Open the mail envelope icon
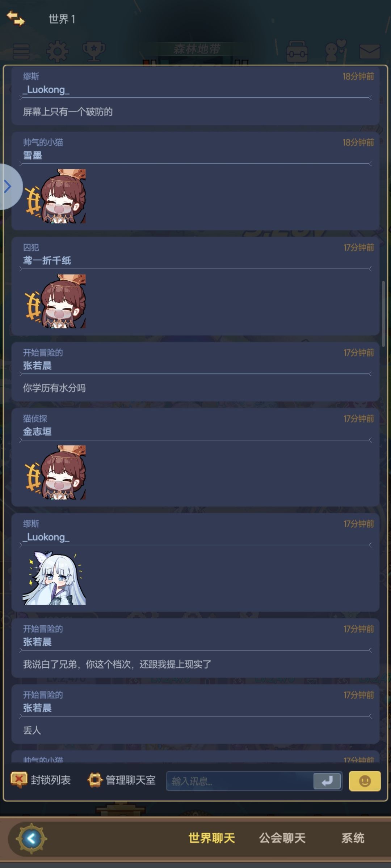391x868 pixels. (x=370, y=51)
